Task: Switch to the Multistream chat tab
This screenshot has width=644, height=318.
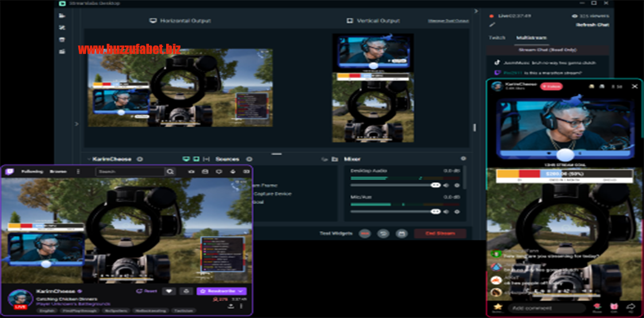Action: click(x=531, y=38)
